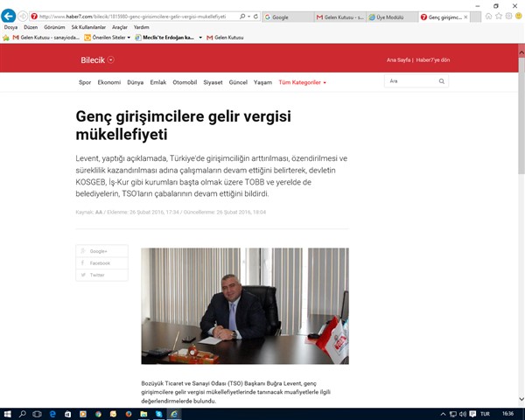Click the search magnifier in the Ara box
The width and height of the screenshot is (525, 420).
click(x=442, y=81)
